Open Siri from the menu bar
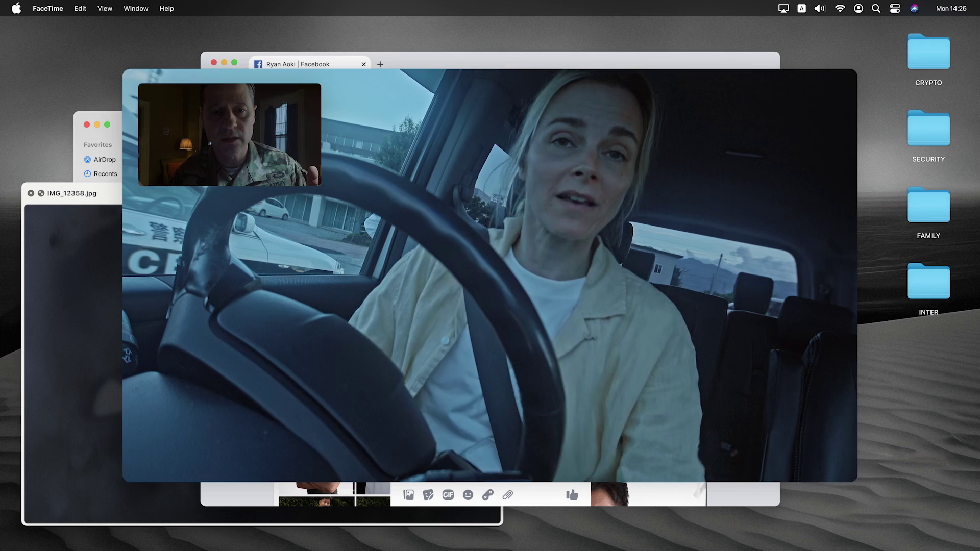Image resolution: width=980 pixels, height=551 pixels. (x=914, y=8)
